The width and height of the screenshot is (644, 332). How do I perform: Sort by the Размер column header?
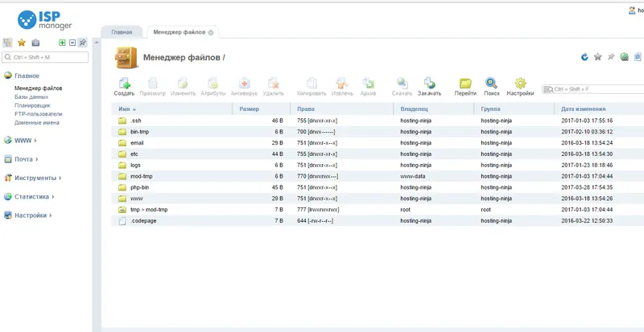(262, 109)
